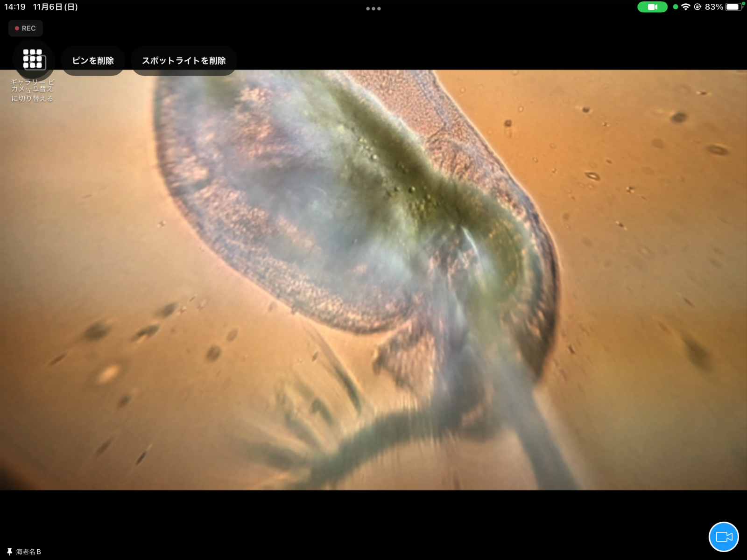Select the 海老名B participant name label
Image resolution: width=747 pixels, height=560 pixels.
point(29,552)
